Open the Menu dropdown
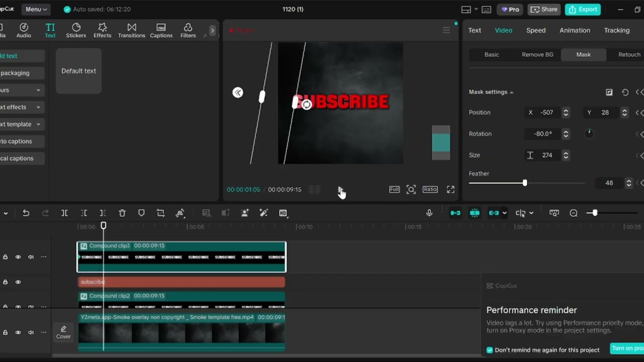The height and width of the screenshot is (362, 644). click(36, 9)
